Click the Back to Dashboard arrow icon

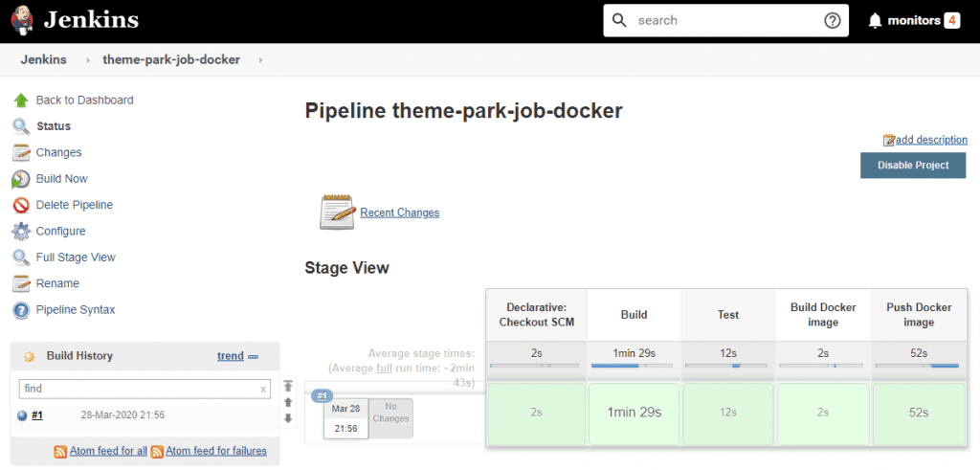click(21, 101)
